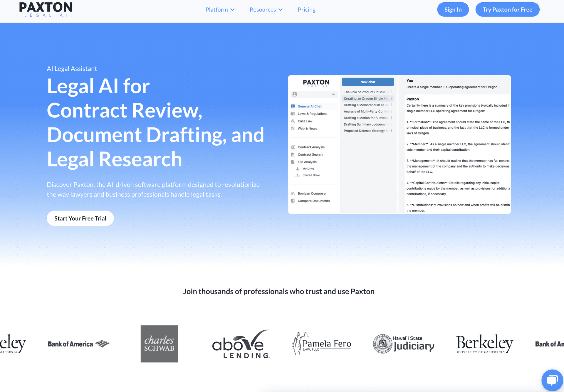
Task: Click Start Your Free Trial button
Action: click(80, 218)
